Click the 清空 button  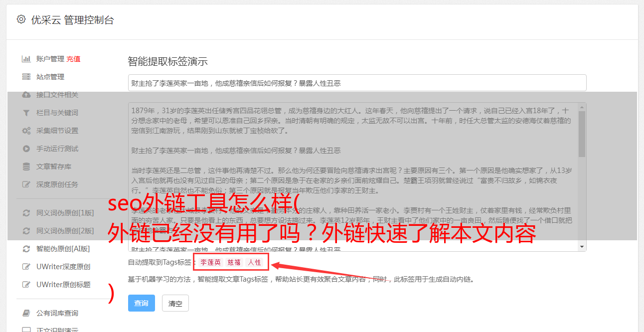tap(175, 303)
